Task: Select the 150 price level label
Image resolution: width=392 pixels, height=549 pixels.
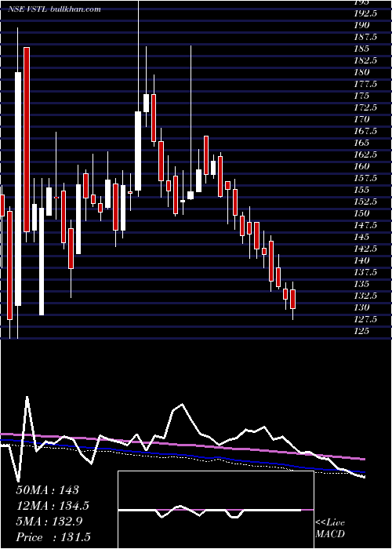Action: click(361, 213)
